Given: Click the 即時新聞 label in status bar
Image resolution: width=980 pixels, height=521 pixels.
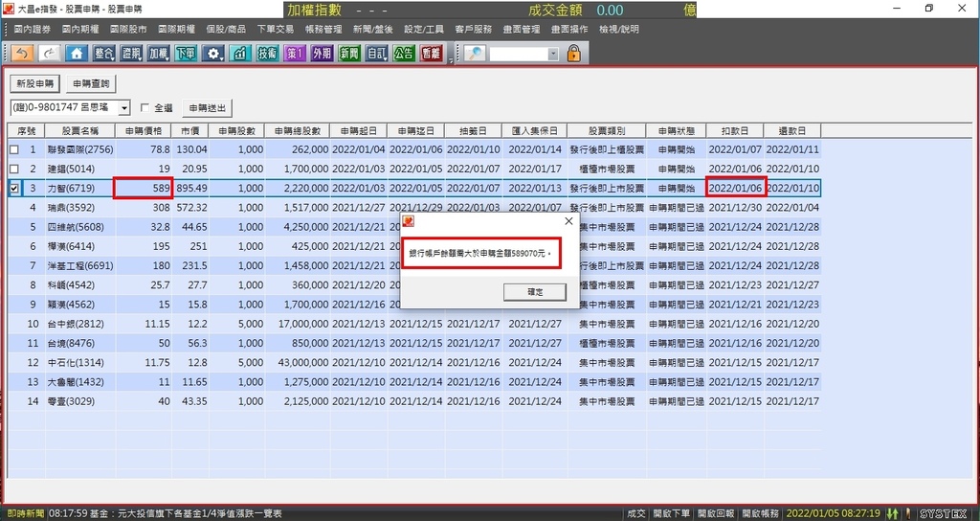Looking at the screenshot, I should pyautogui.click(x=25, y=513).
